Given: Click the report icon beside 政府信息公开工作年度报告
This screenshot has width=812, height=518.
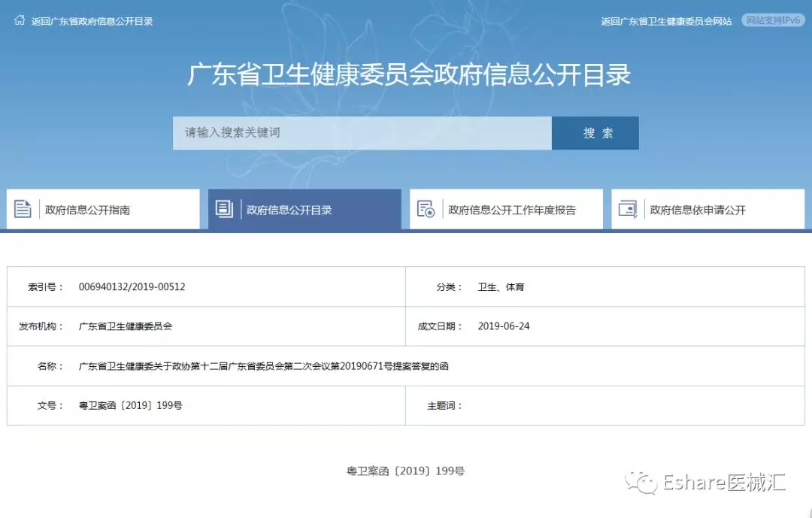Looking at the screenshot, I should 426,210.
